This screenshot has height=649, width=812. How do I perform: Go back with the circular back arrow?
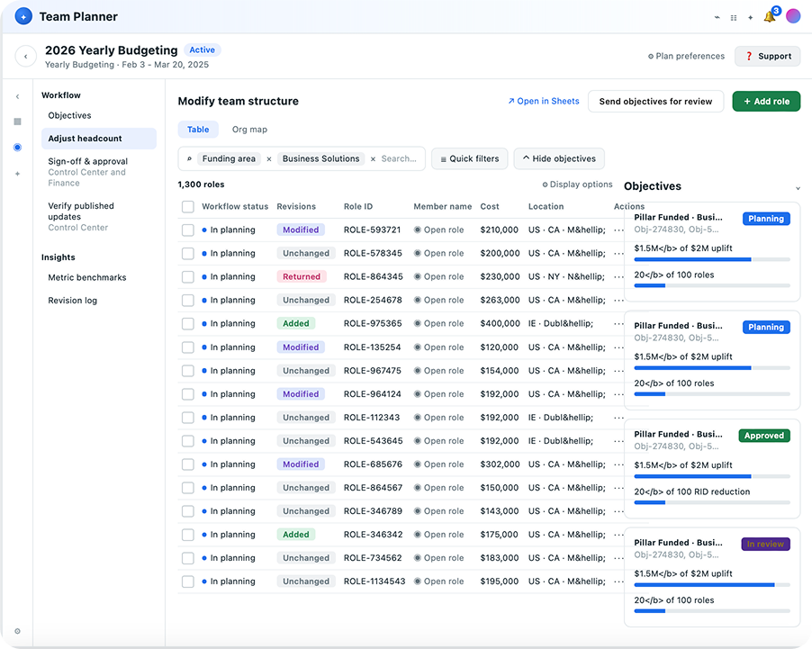tap(26, 56)
